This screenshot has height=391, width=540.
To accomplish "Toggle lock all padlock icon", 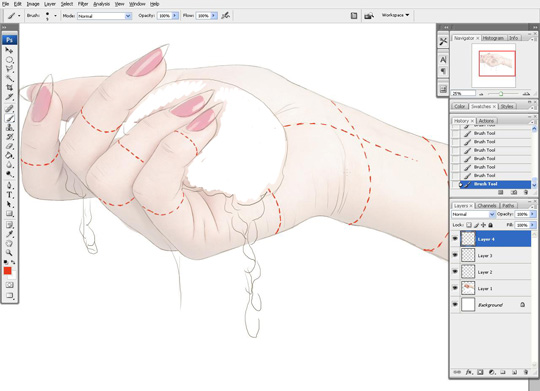I will coord(490,225).
